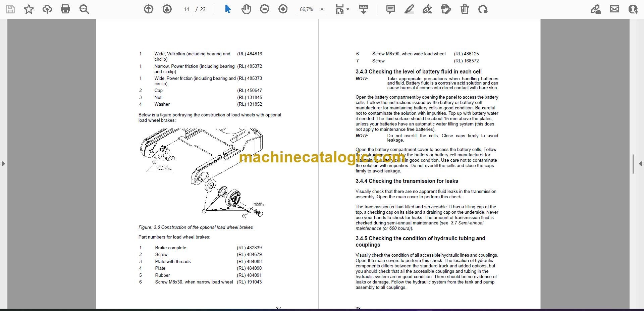Select part number (RL) 484679
644x311 pixels.
pos(249,254)
